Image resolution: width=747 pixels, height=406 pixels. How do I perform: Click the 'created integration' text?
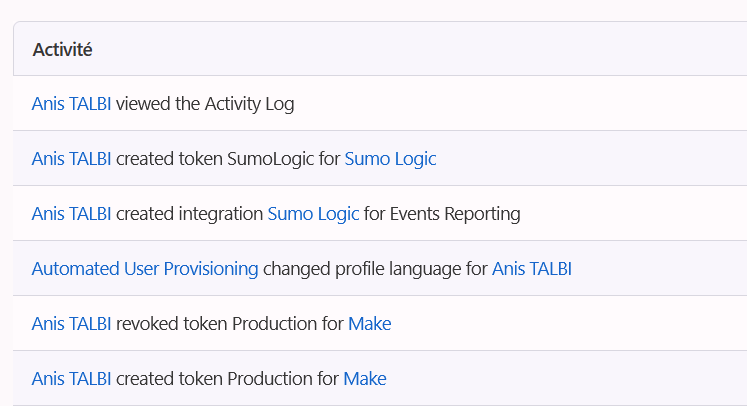tap(190, 213)
